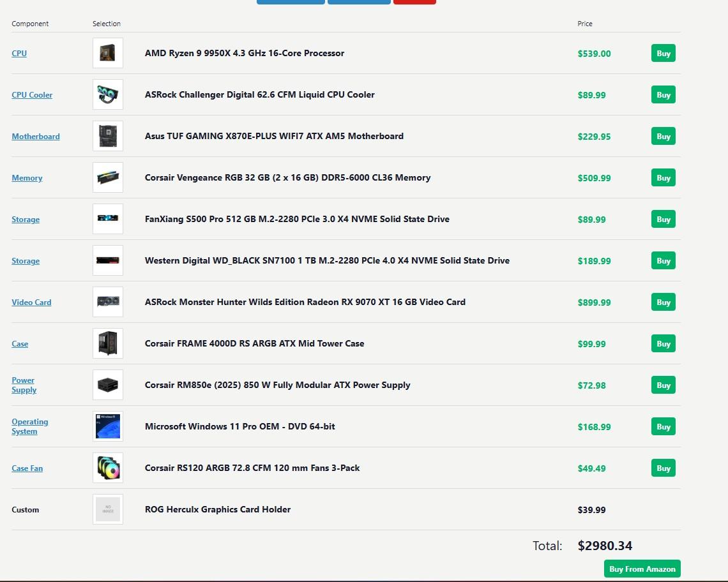728x582 pixels.
Task: Buy the Corsair RM850e 850 W power supply
Action: click(663, 385)
